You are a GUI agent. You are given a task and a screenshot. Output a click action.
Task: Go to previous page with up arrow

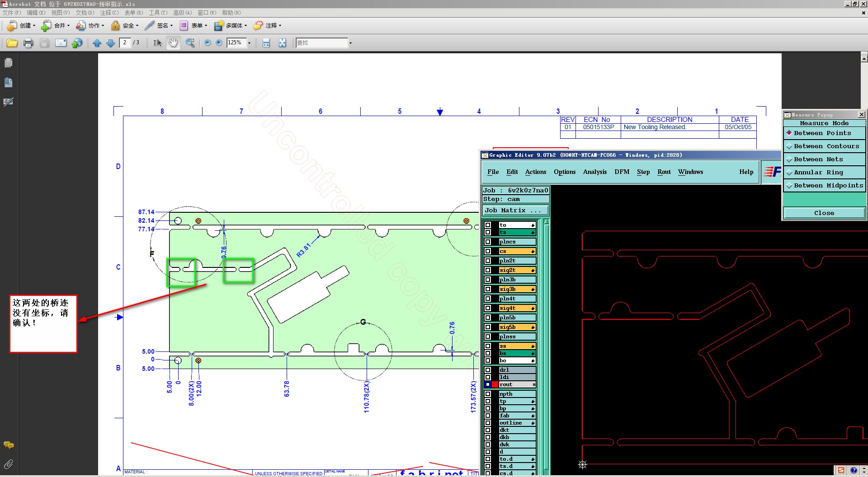(x=97, y=43)
